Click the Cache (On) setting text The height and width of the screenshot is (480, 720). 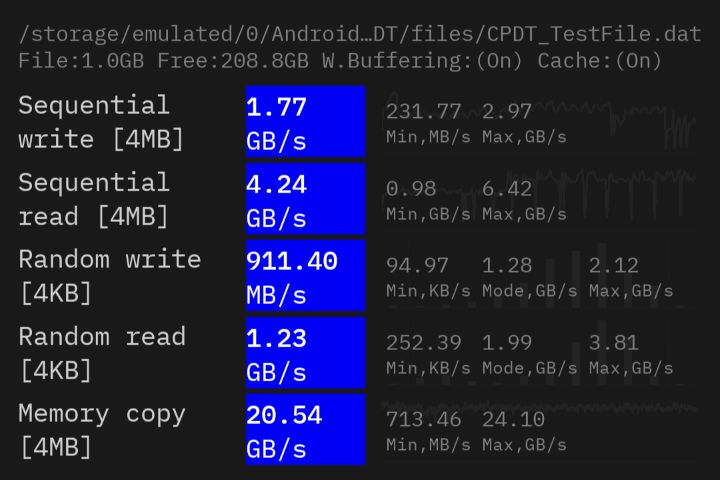(599, 61)
